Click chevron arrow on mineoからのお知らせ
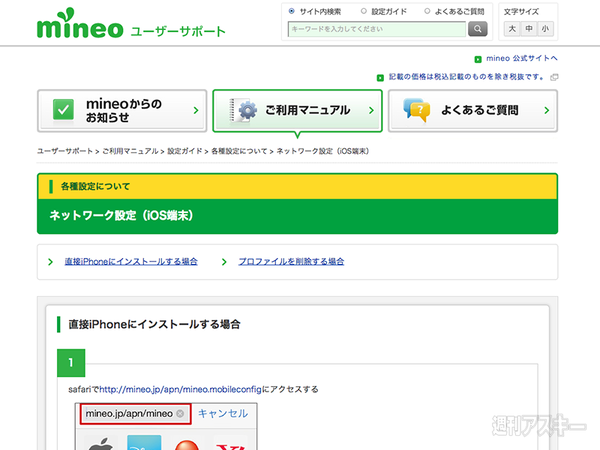Viewport: 600px width, 450px height. coord(196,111)
